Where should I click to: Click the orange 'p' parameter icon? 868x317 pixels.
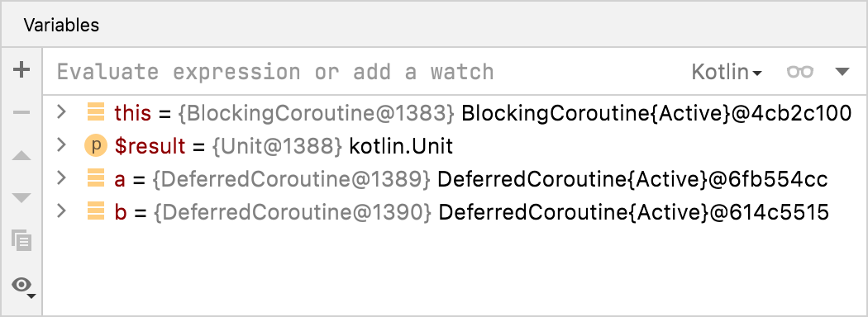(x=96, y=145)
